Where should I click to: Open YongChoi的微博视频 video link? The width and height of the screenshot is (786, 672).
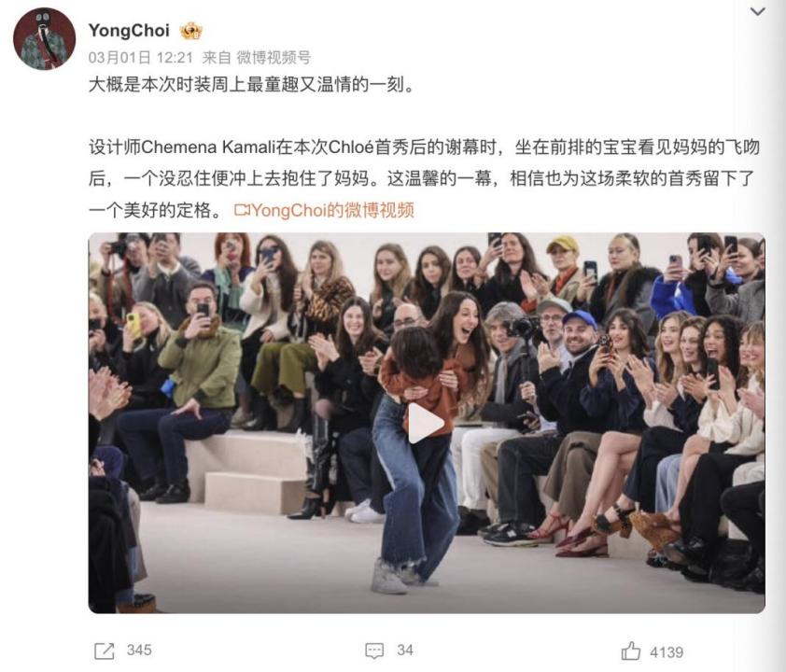pyautogui.click(x=333, y=211)
